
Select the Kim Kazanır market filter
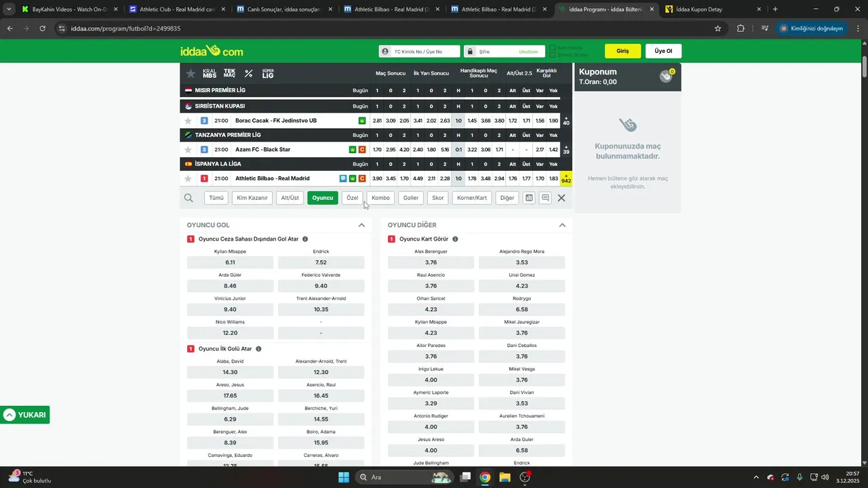[x=252, y=198]
